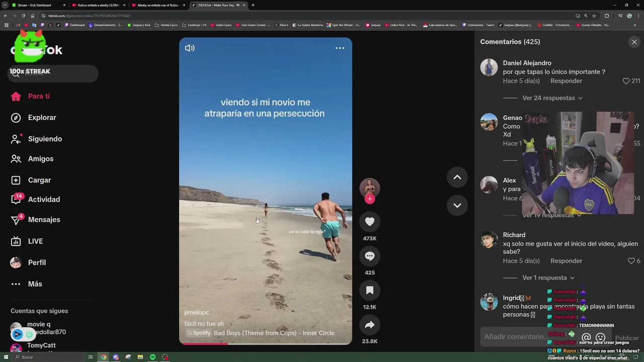Open Spotify from the taskbar
This screenshot has height=362, width=644.
pyautogui.click(x=152, y=357)
